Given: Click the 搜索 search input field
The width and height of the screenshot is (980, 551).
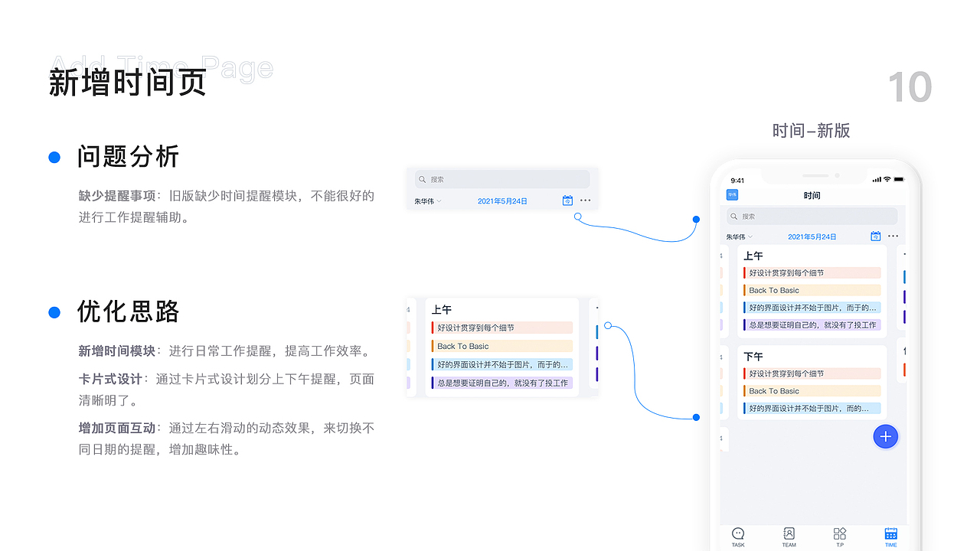Looking at the screenshot, I should [x=812, y=216].
